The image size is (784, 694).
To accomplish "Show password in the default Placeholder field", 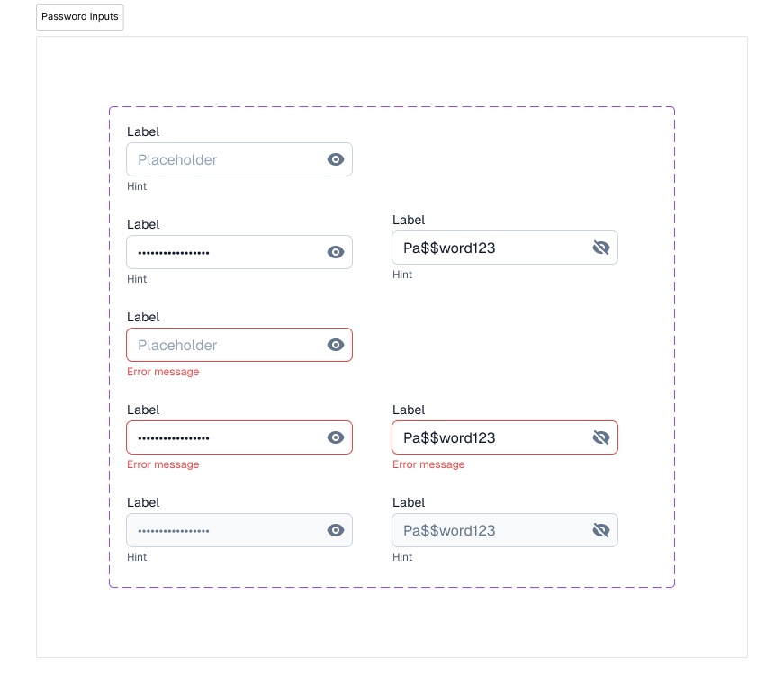I will tap(336, 159).
